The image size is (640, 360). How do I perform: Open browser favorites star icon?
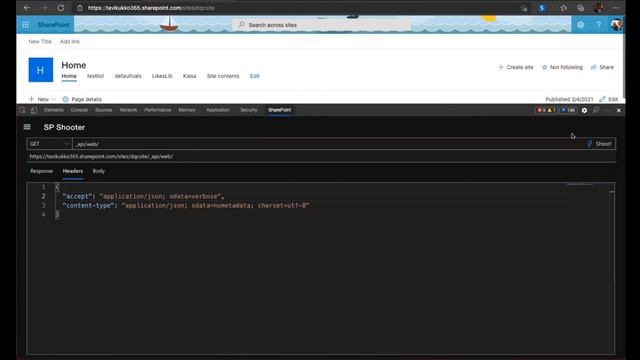(563, 8)
